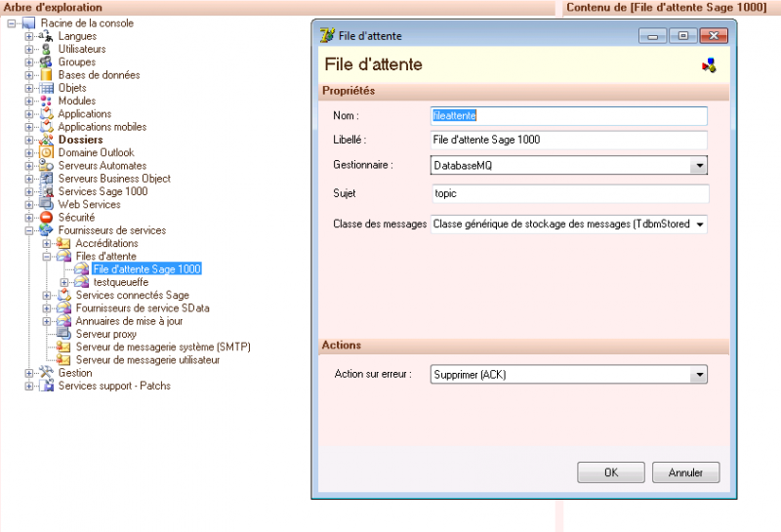Click the Fournisseurs de services globe icon
The height and width of the screenshot is (532, 781).
tap(46, 230)
